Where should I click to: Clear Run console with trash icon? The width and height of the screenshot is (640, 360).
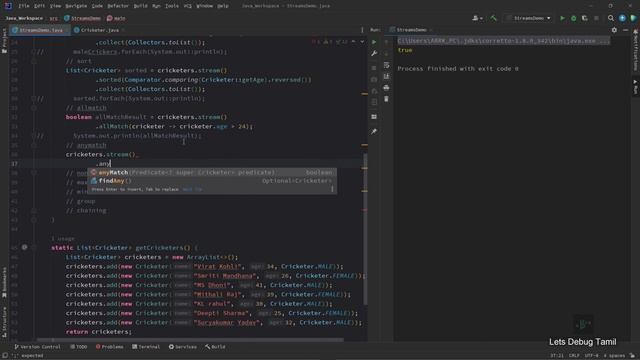[x=386, y=99]
